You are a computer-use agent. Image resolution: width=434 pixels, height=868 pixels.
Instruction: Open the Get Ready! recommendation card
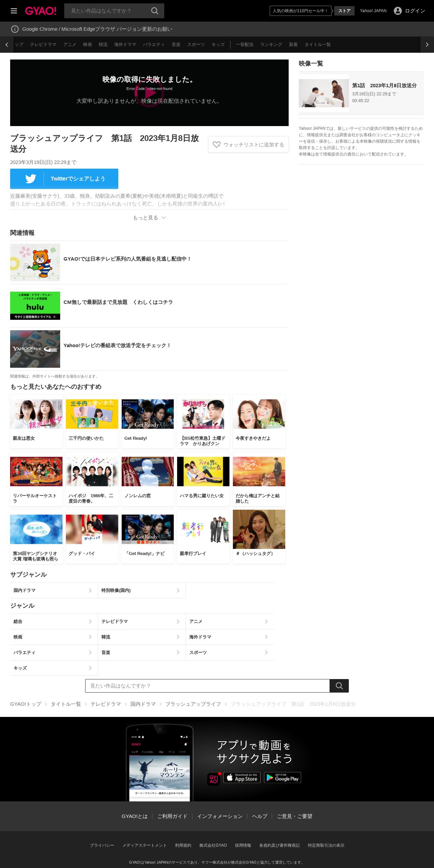[148, 421]
